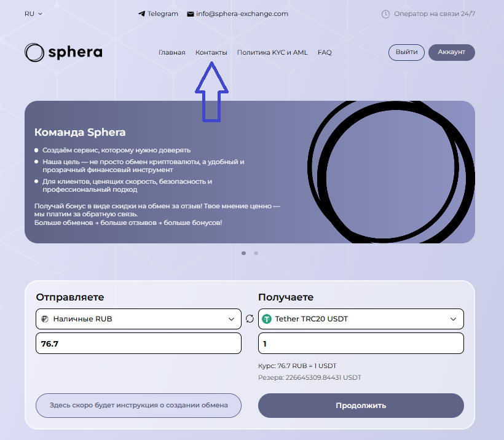Click the Продолжить button
Viewport: 504px width, 440px height.
(x=361, y=405)
